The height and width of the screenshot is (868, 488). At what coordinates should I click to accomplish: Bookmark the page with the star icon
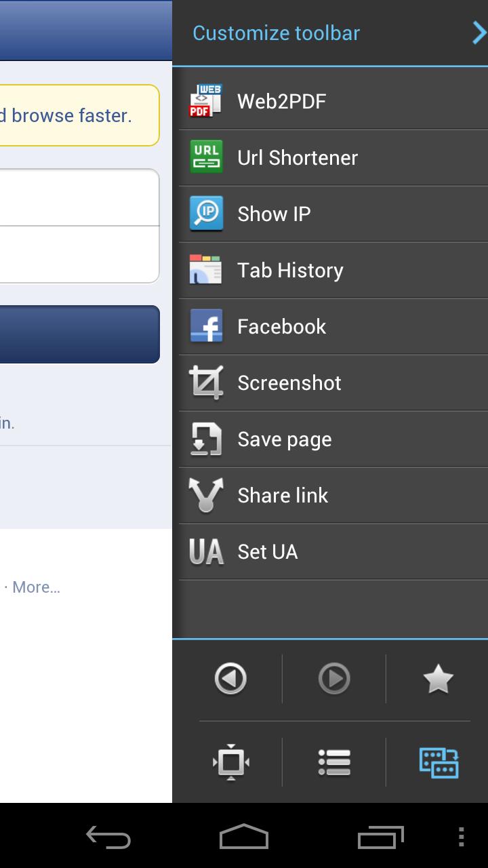click(438, 679)
